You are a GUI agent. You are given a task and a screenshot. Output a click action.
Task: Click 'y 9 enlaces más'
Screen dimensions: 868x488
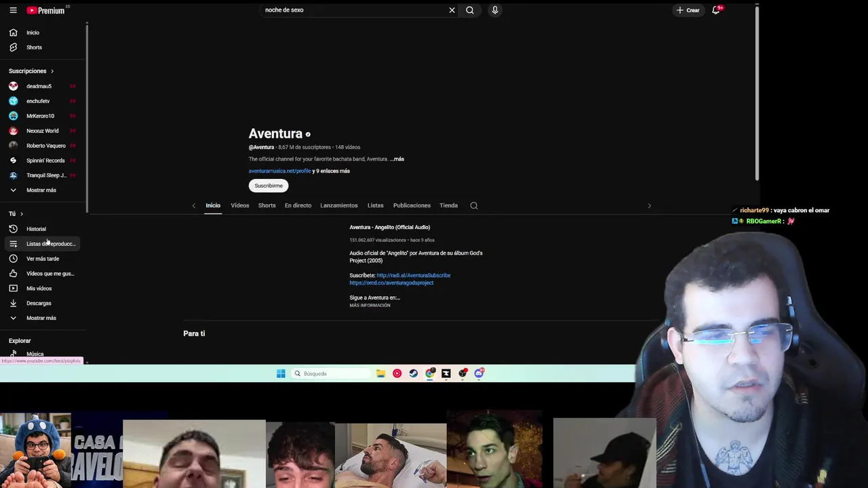coord(331,171)
